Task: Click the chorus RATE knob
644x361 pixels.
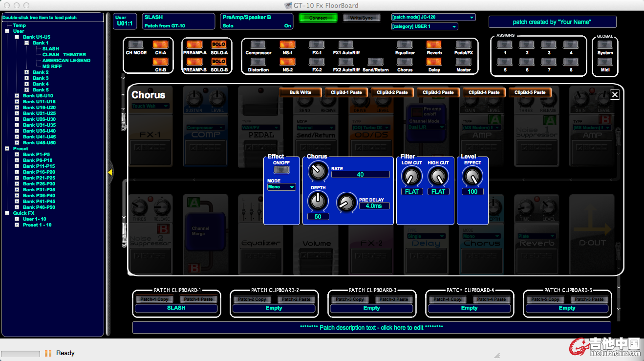Action: (318, 171)
